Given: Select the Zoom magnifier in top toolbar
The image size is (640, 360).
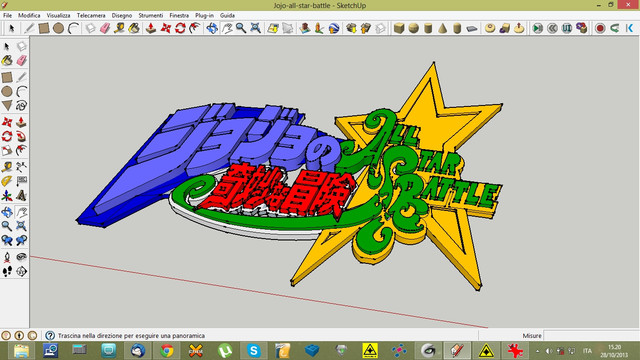Looking at the screenshot, I should pyautogui.click(x=241, y=28).
